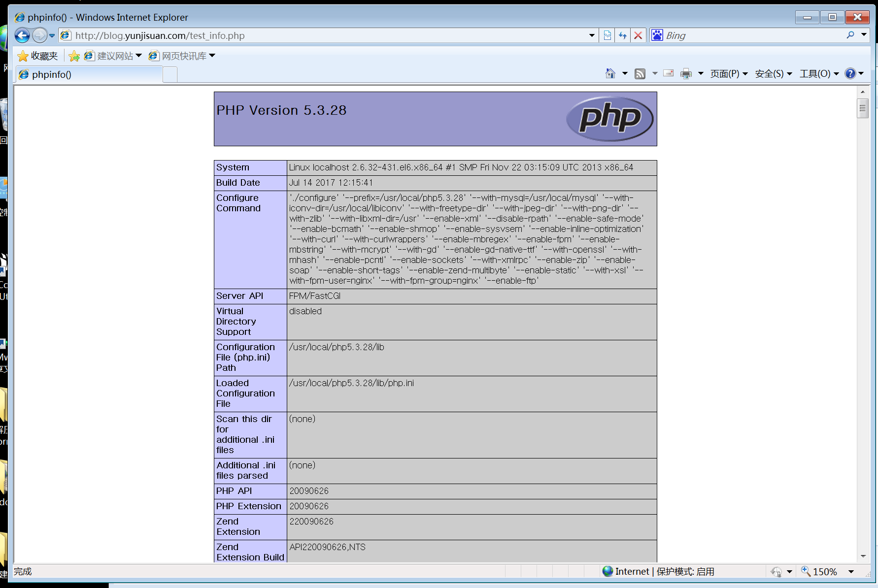Click the PHP Version 5.3.28 heading
This screenshot has width=878, height=588.
pyautogui.click(x=281, y=110)
